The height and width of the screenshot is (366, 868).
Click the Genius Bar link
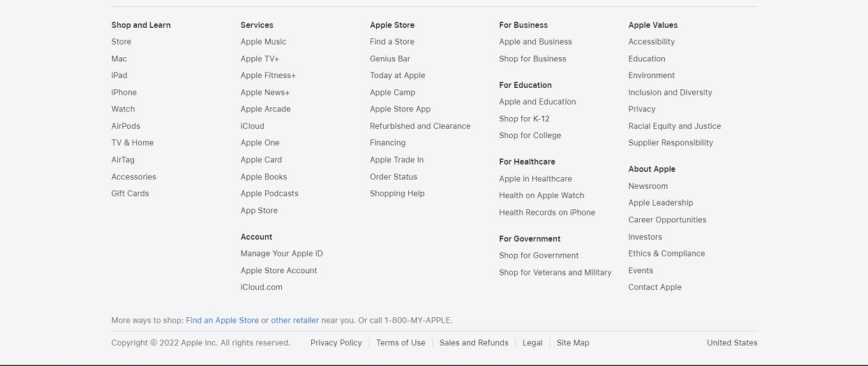pos(390,59)
